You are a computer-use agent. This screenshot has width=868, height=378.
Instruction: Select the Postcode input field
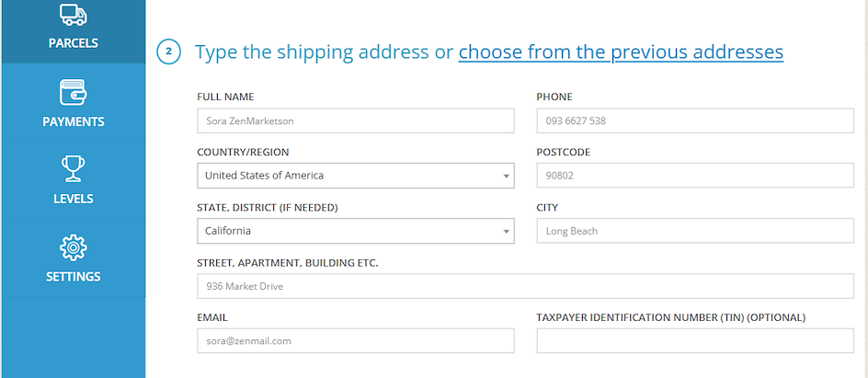tap(694, 176)
